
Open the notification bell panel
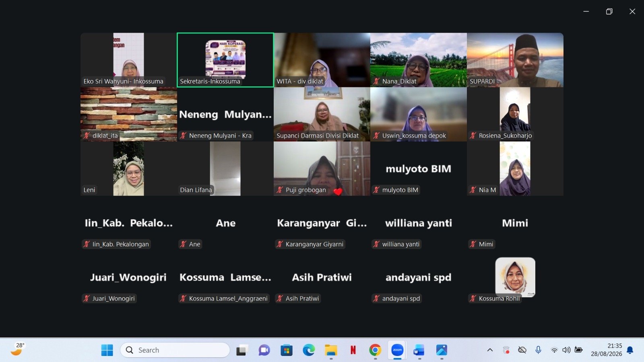pyautogui.click(x=630, y=350)
